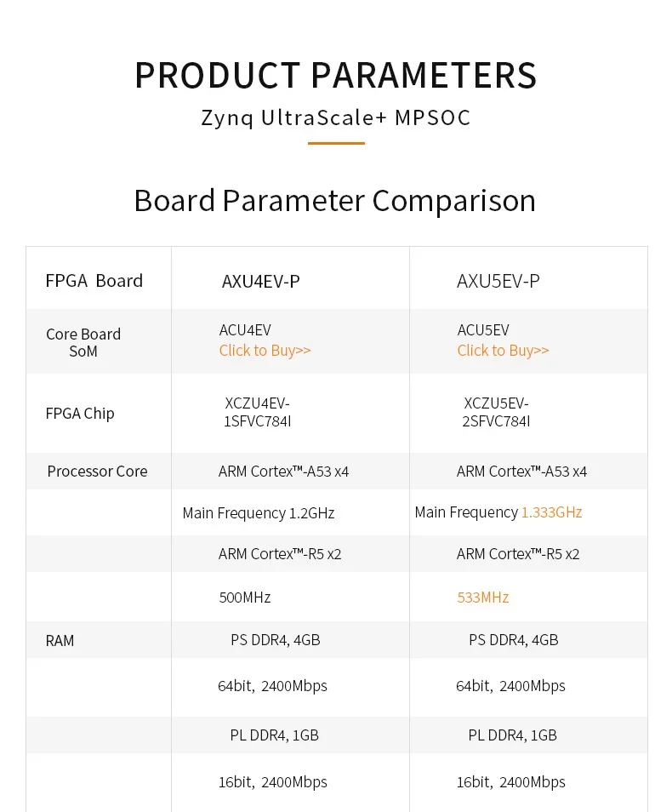Screen dimensions: 672x812
Task: Click the orange divider line below subtitle
Action: tap(336, 143)
